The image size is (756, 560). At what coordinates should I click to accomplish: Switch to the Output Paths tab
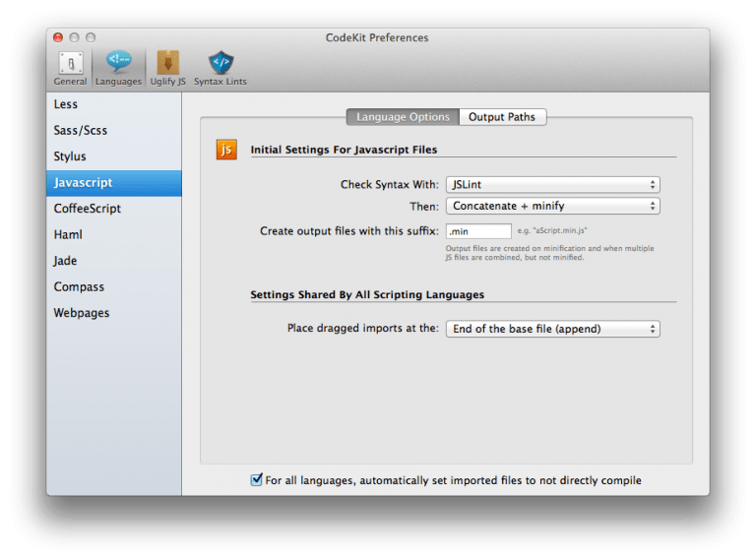coord(502,117)
